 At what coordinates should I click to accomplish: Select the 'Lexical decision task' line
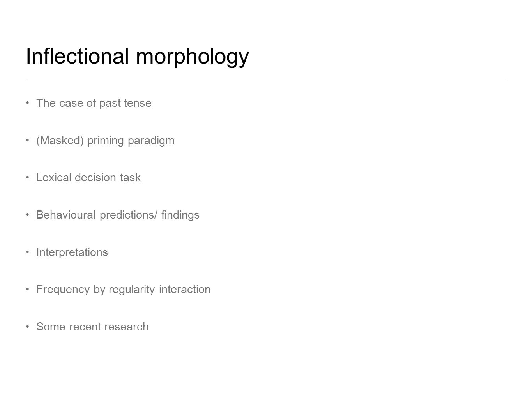[88, 178]
